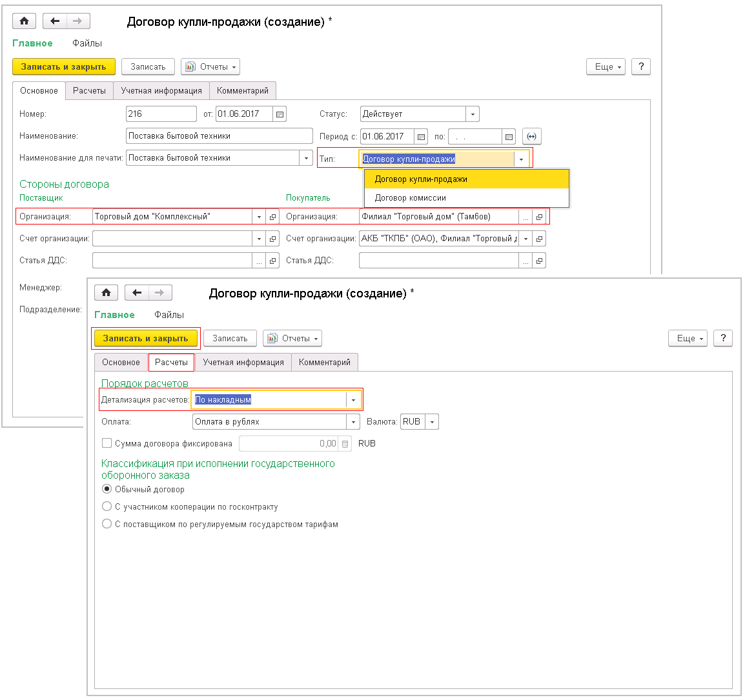Select Обычный договор radio button
Viewport: 745px width, 700px height.
[107, 489]
